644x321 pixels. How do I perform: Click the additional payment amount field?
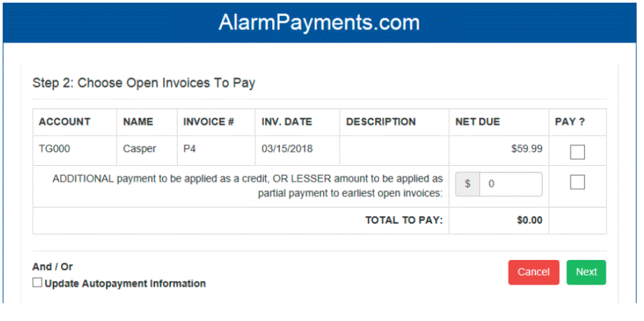click(510, 184)
